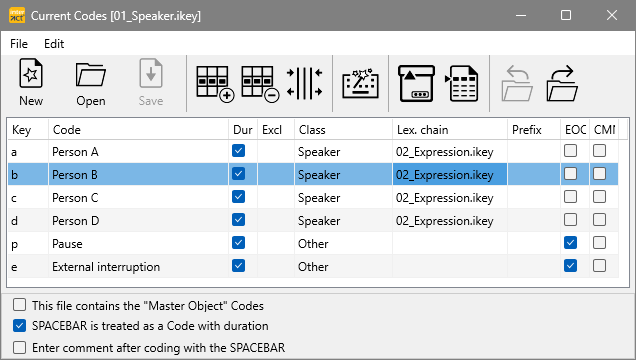Viewport: 636px width, 360px height.
Task: Click the folder-with-forward-arrow icon
Action: 562,84
